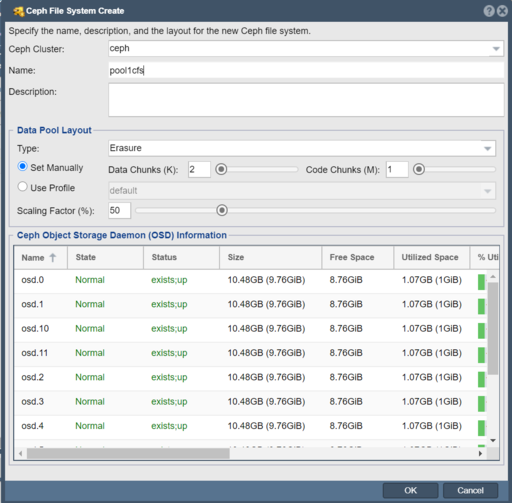
Task: Click the vertical scrollbar up arrow
Action: 493,277
